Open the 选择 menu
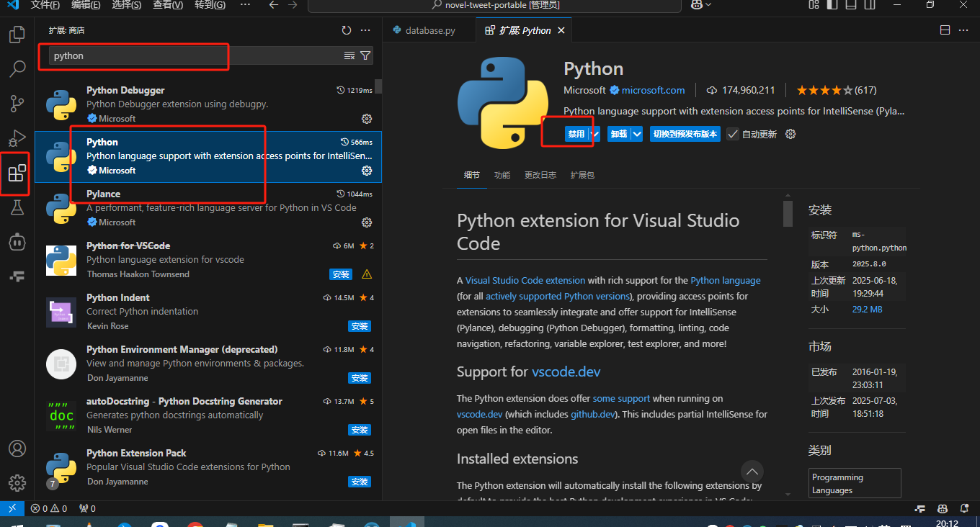The width and height of the screenshot is (980, 527). point(127,5)
